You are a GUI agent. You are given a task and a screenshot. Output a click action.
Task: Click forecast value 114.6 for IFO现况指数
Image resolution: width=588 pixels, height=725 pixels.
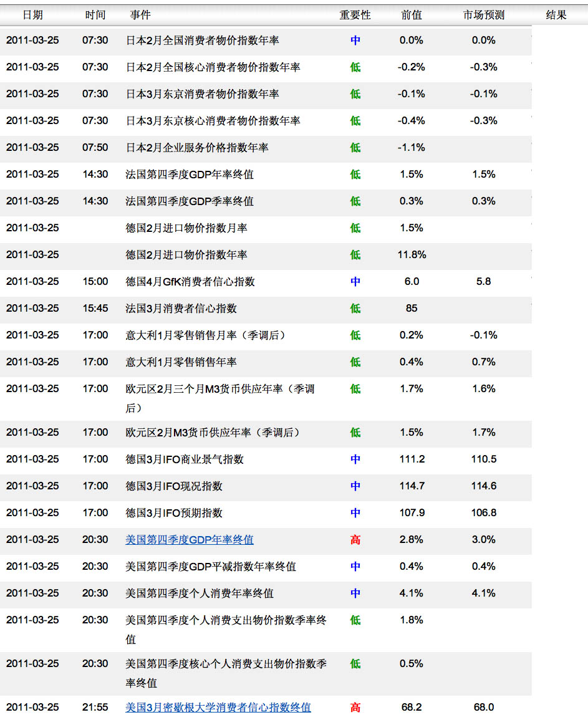[483, 486]
